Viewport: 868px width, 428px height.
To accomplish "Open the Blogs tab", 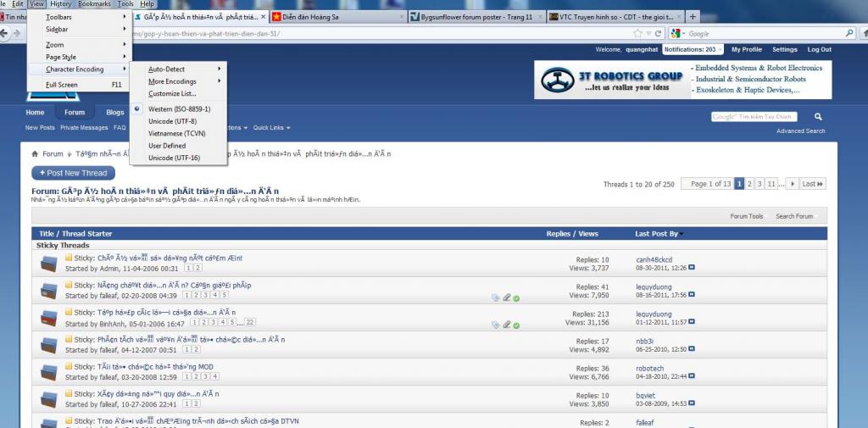I will pos(115,113).
